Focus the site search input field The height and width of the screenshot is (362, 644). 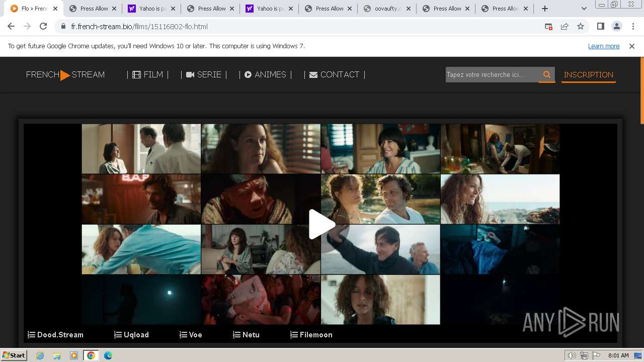point(492,74)
